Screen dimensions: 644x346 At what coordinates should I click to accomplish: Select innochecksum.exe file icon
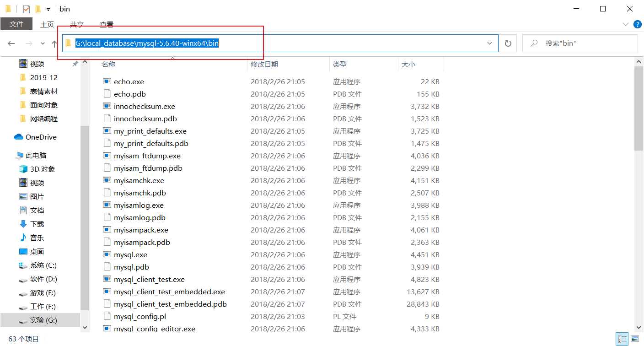click(x=107, y=106)
